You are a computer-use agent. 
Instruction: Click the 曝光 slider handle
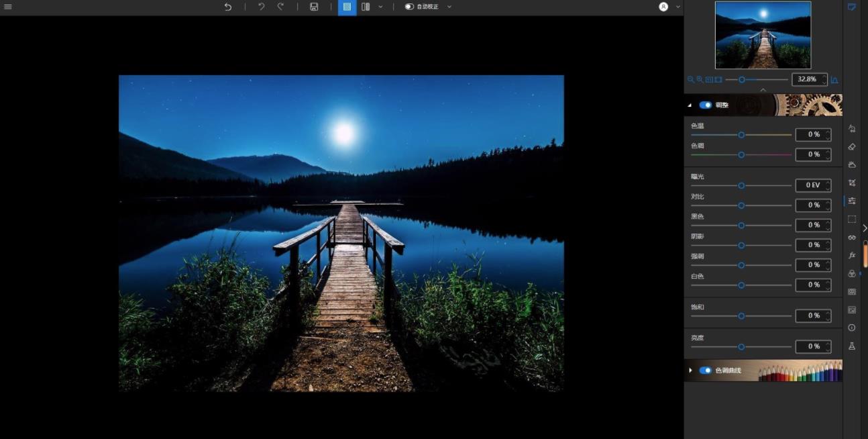(741, 185)
